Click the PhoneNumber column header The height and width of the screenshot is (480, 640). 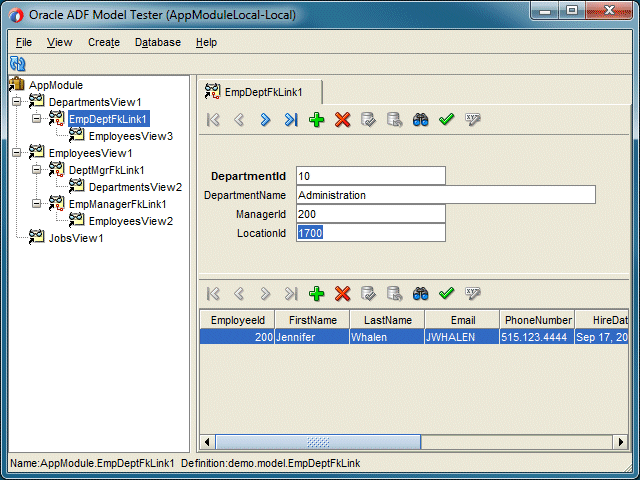538,320
